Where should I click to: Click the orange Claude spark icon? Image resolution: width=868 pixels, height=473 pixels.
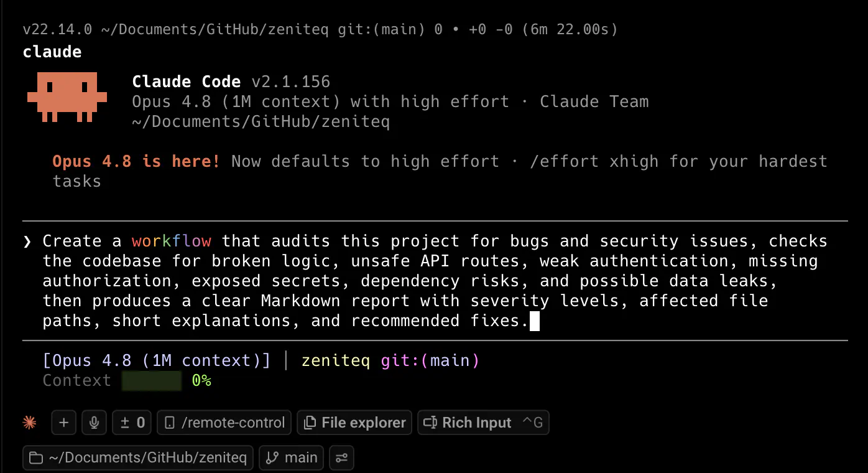click(29, 423)
